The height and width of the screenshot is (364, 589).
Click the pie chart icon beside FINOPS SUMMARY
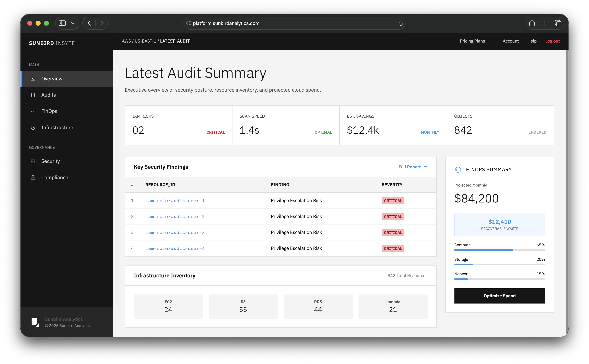pyautogui.click(x=458, y=170)
